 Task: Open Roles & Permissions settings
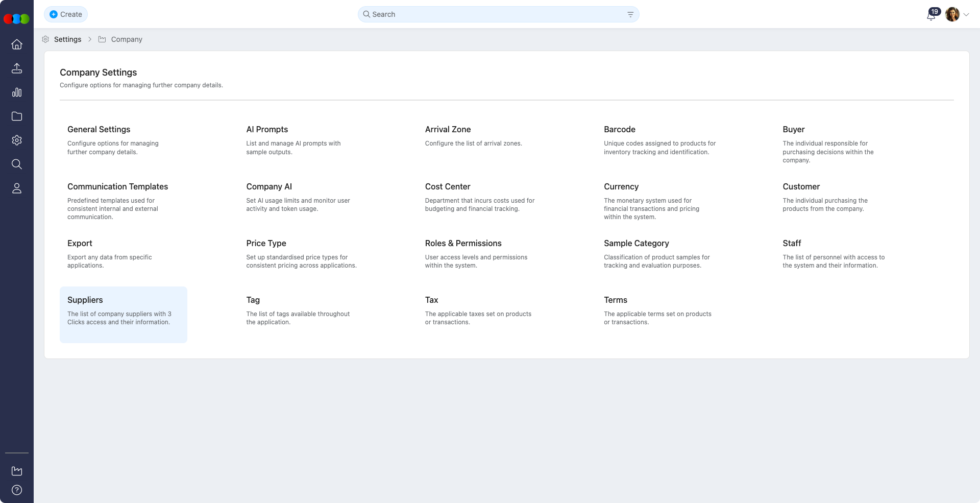coord(463,244)
